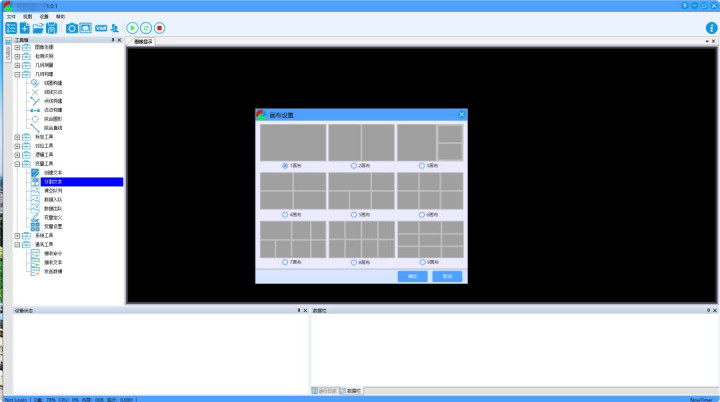Select the create text pencil icon
The width and height of the screenshot is (720, 402).
point(35,173)
